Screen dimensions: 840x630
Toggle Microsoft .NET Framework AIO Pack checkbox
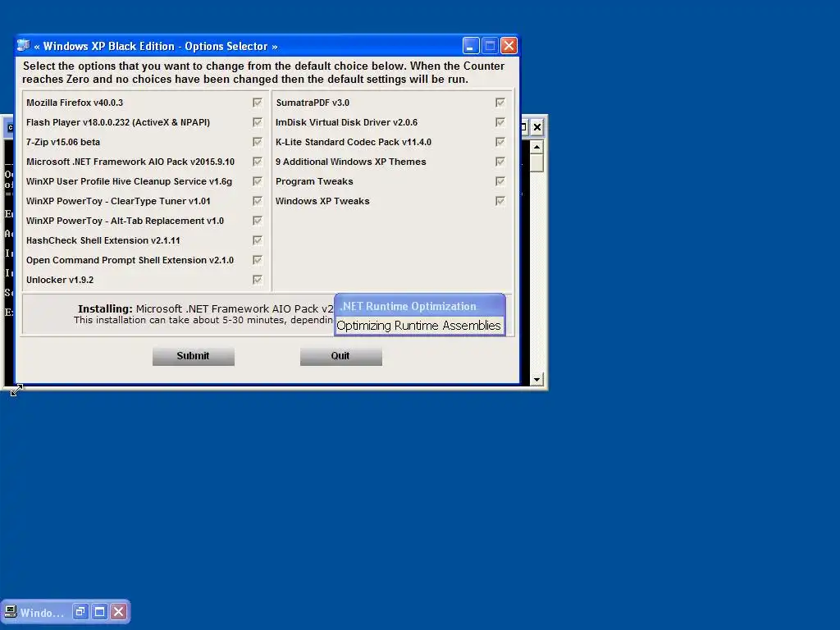tap(257, 162)
